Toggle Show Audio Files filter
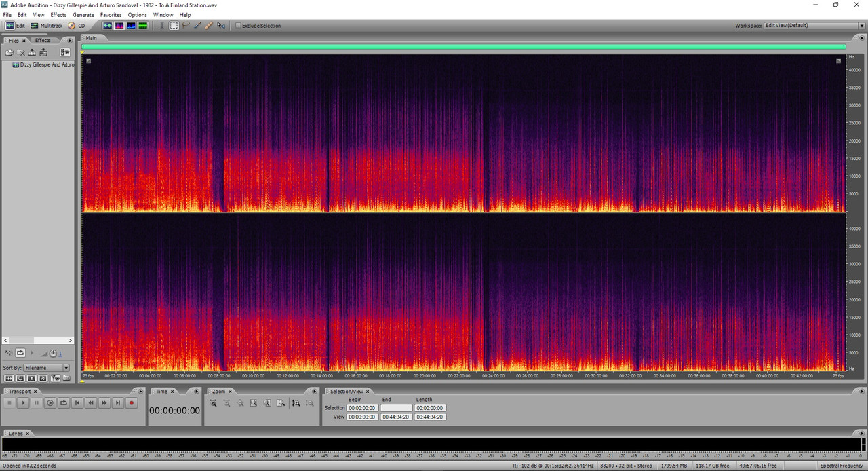The image size is (868, 471). (x=9, y=378)
